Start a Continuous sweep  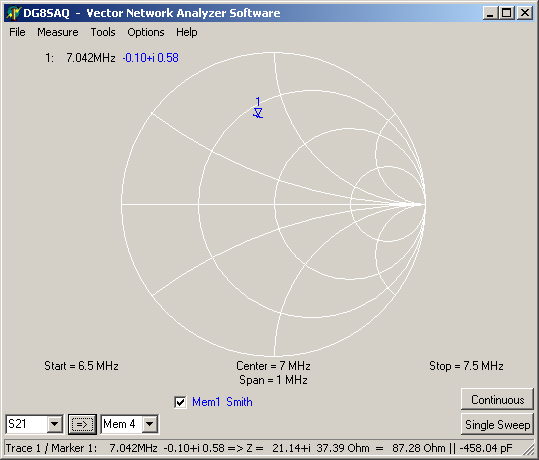coord(497,399)
